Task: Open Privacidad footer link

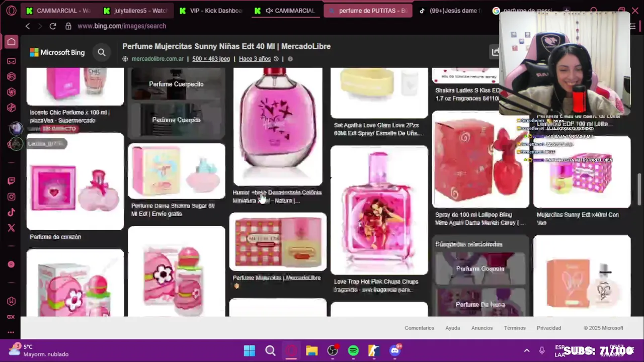Action: pyautogui.click(x=549, y=328)
